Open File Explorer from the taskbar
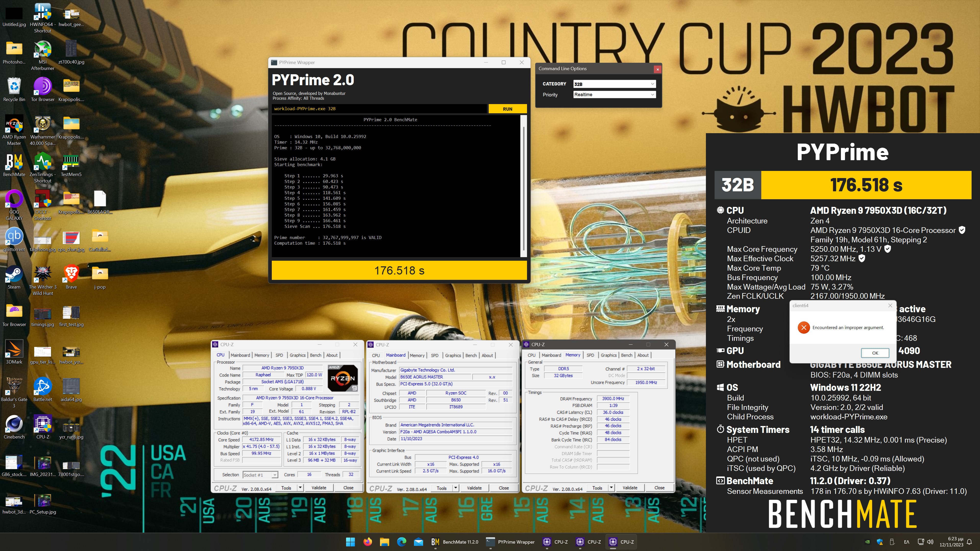 pyautogui.click(x=384, y=542)
